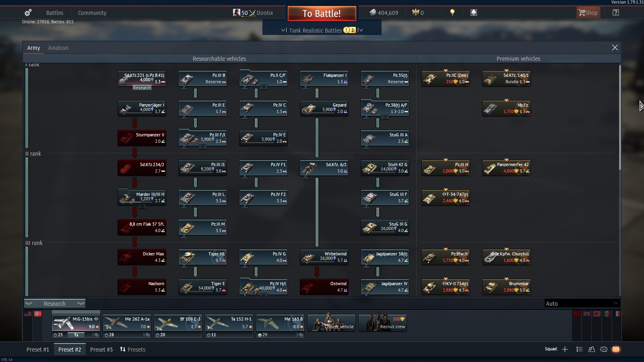Select the Pz.II C/F tank group
This screenshot has width=644, height=362.
[263, 78]
